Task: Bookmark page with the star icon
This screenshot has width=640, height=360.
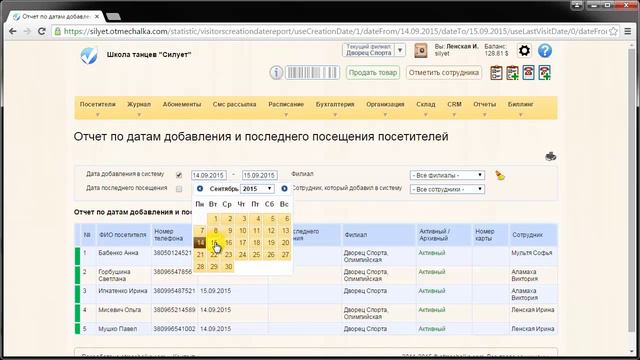Action: [x=613, y=31]
